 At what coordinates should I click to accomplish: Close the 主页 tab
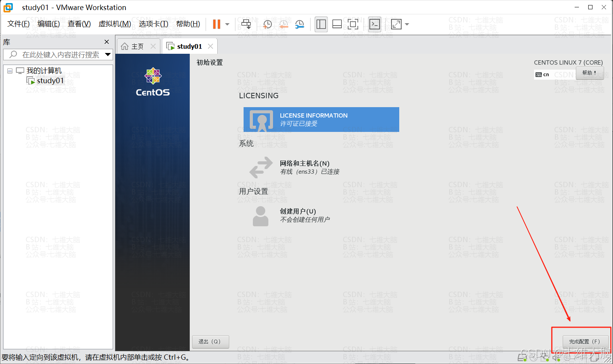click(153, 46)
